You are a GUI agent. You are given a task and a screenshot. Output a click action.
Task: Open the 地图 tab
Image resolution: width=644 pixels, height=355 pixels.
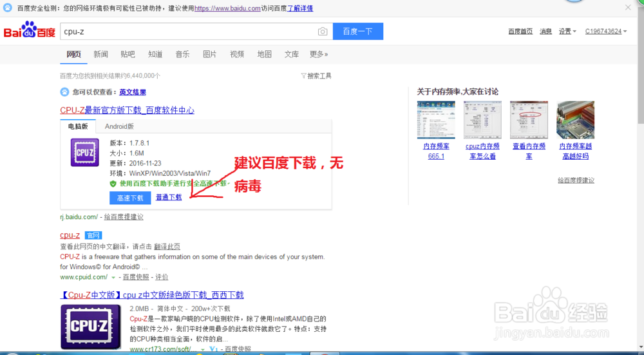265,54
